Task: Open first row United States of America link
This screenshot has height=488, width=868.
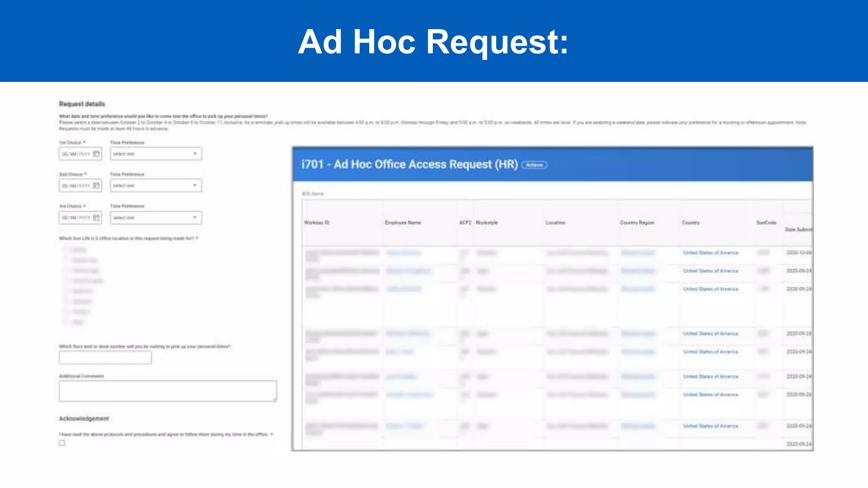Action: (x=710, y=253)
